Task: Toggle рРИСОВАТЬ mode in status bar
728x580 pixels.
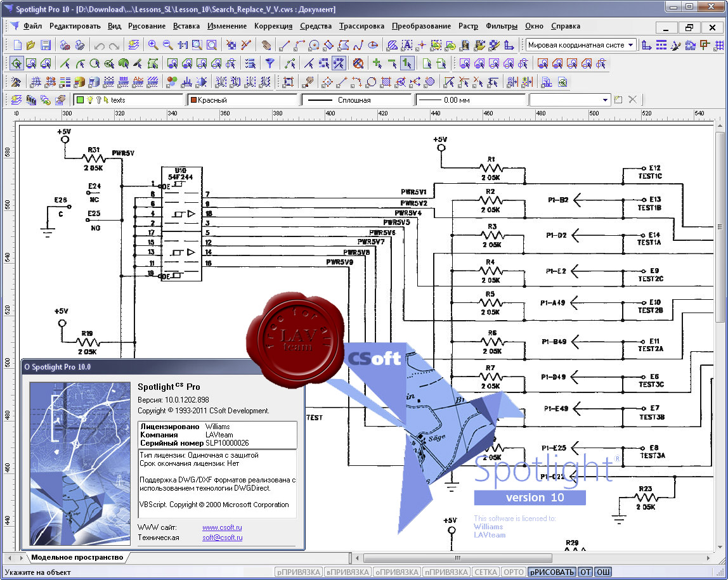Action: (552, 572)
